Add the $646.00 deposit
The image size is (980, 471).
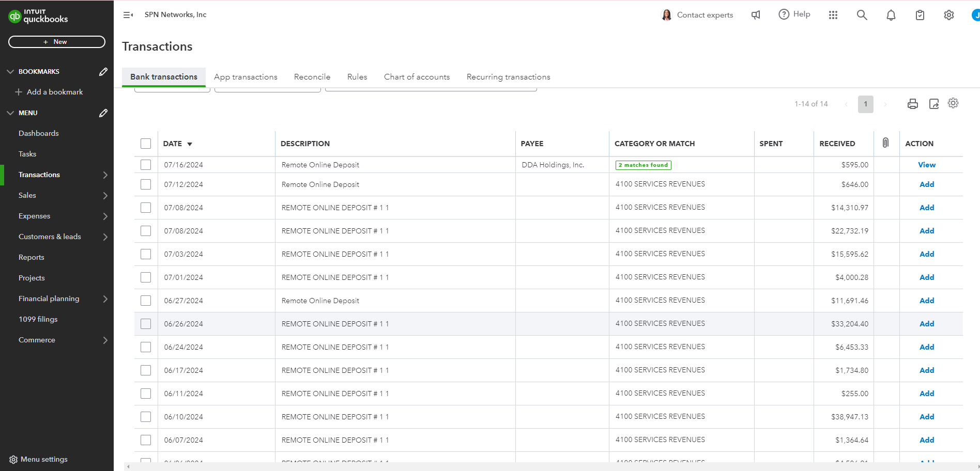(927, 184)
